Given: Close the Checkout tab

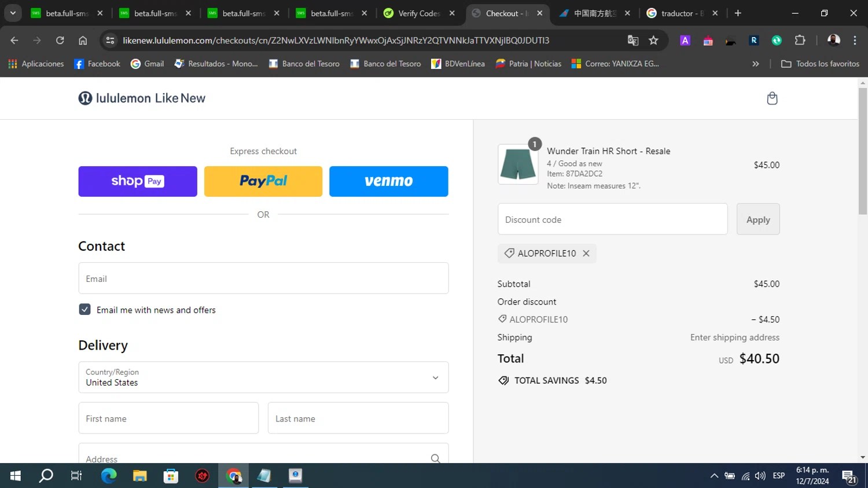Looking at the screenshot, I should coord(539,13).
